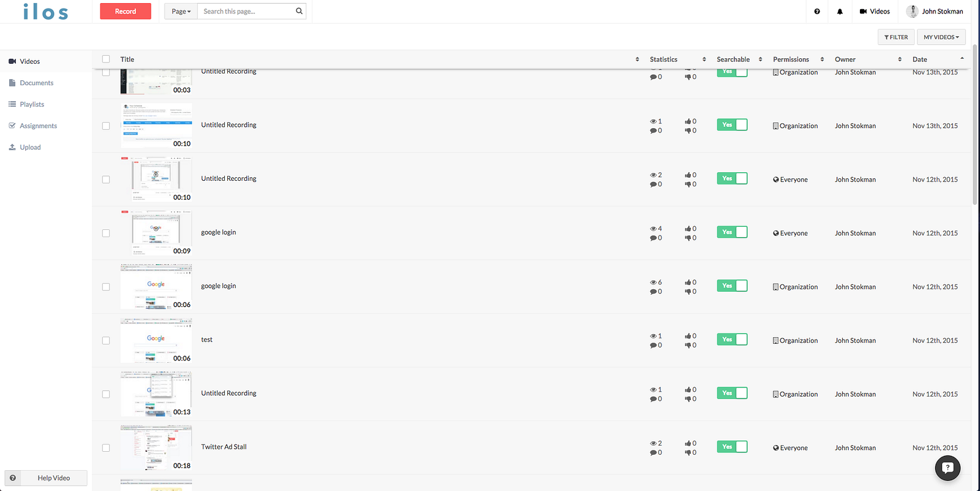Expand the MY VIDEOS dropdown
Image resolution: width=980 pixels, height=491 pixels.
(941, 37)
